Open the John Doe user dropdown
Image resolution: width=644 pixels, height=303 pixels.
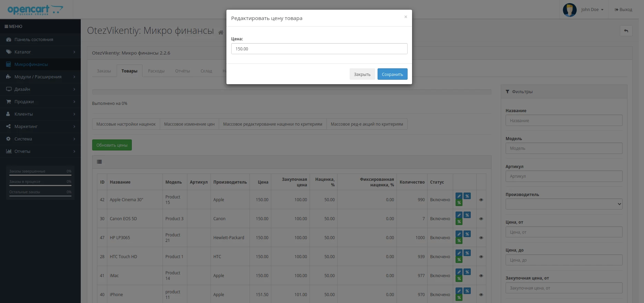592,10
